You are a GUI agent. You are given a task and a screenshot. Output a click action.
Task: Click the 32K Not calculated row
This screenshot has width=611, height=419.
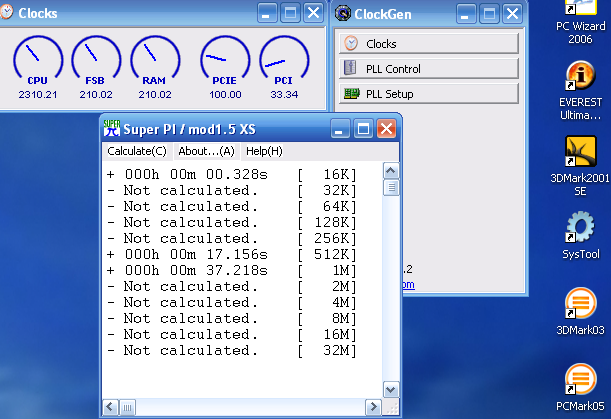(x=231, y=190)
